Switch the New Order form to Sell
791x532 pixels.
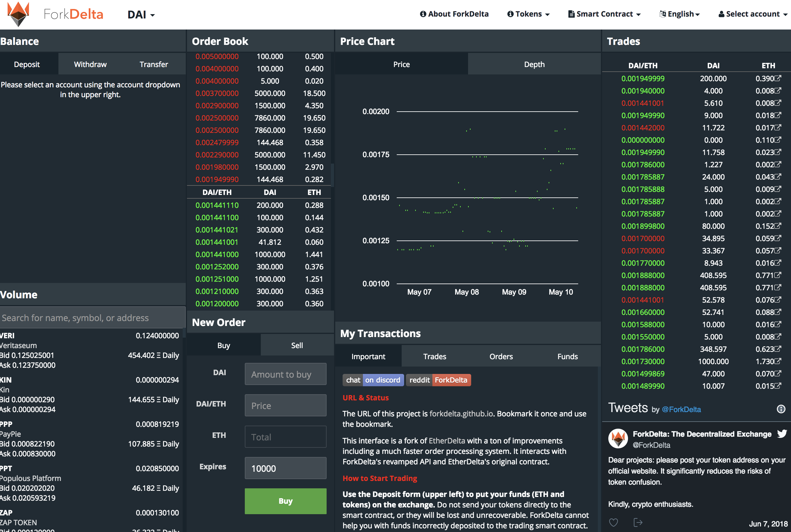coord(296,345)
